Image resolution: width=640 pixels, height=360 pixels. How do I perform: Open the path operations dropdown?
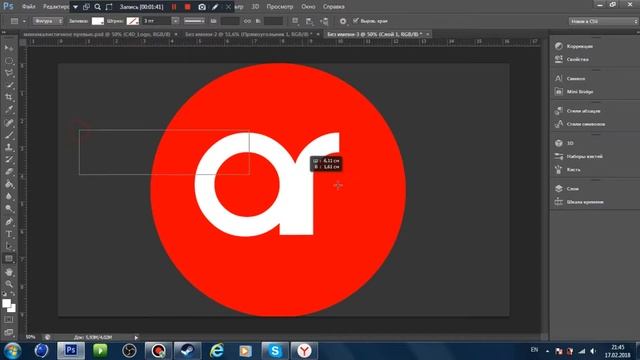click(x=296, y=21)
